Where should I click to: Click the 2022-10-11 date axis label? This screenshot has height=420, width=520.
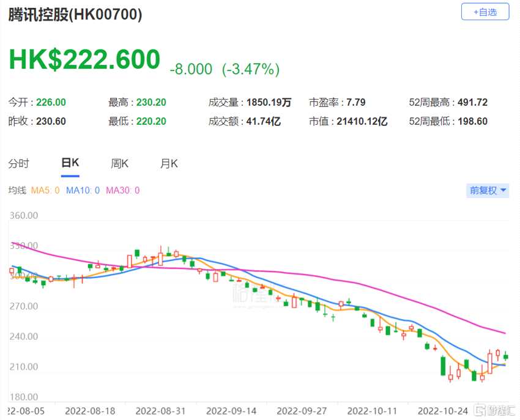372,411
